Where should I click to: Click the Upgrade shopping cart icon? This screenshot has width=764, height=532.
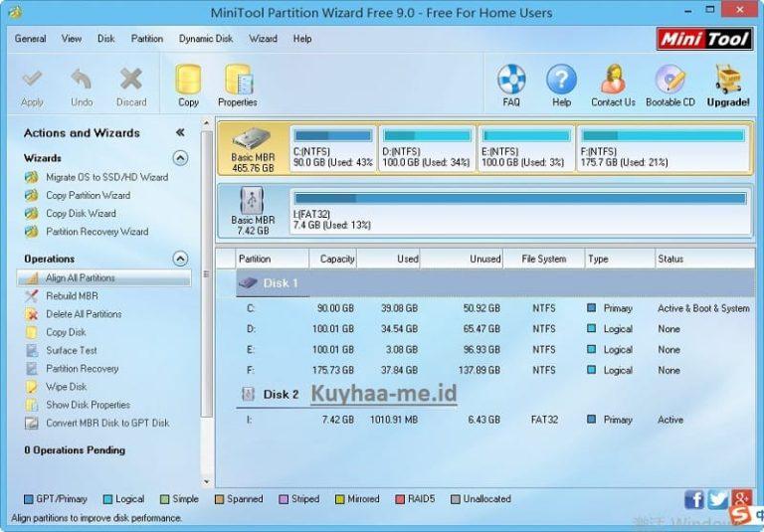728,80
